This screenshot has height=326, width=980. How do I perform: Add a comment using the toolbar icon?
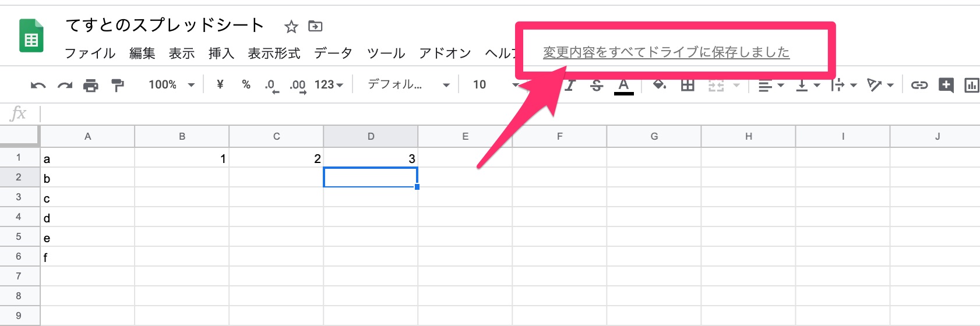click(946, 86)
